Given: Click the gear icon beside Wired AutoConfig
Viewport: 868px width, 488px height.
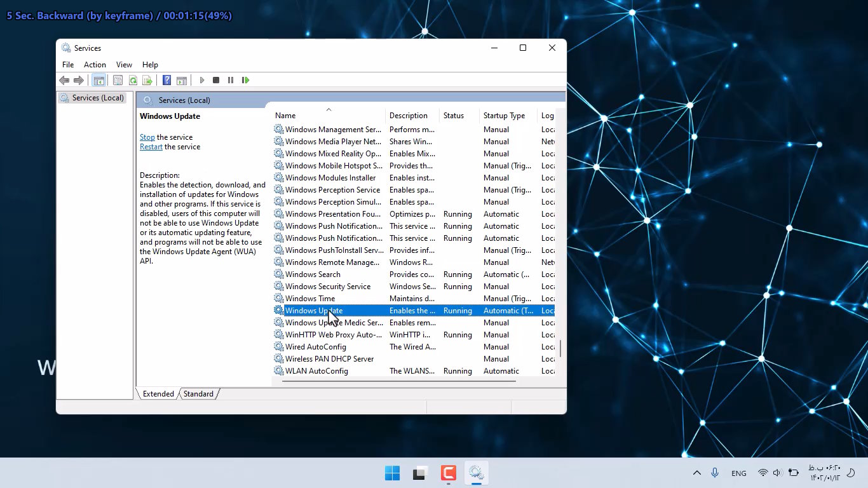Looking at the screenshot, I should point(279,347).
